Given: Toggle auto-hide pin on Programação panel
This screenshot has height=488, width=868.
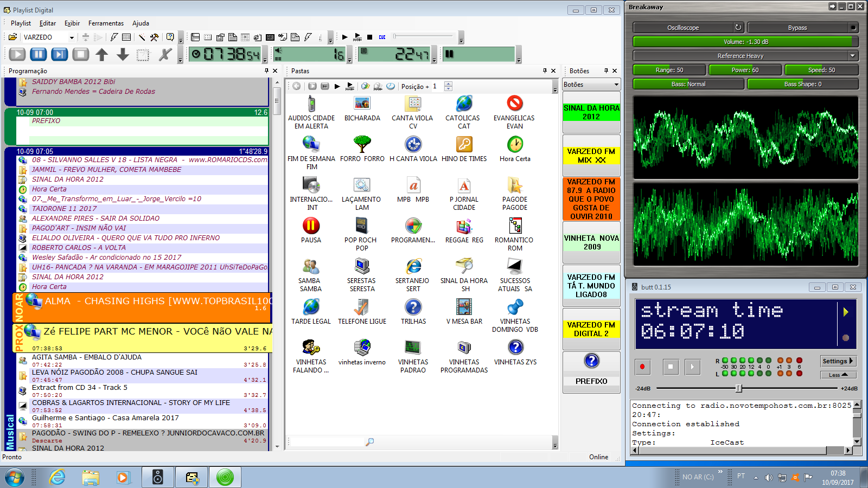Looking at the screenshot, I should [x=266, y=71].
